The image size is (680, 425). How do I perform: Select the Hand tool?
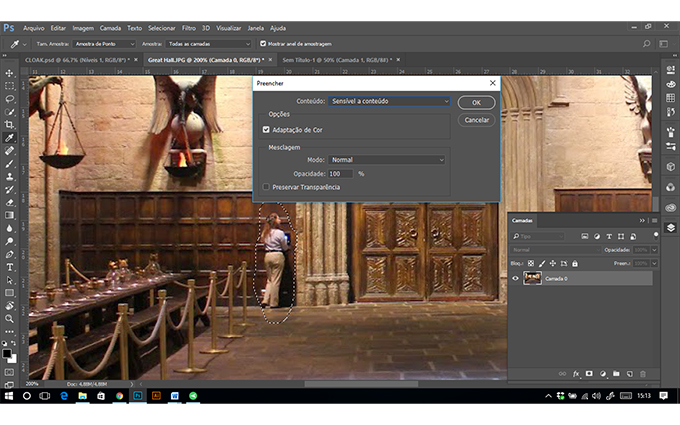click(9, 306)
